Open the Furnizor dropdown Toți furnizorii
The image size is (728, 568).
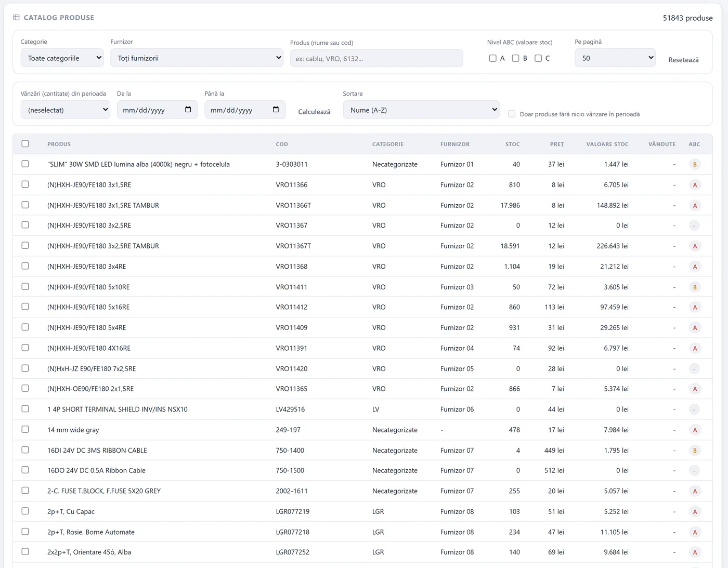pyautogui.click(x=197, y=58)
